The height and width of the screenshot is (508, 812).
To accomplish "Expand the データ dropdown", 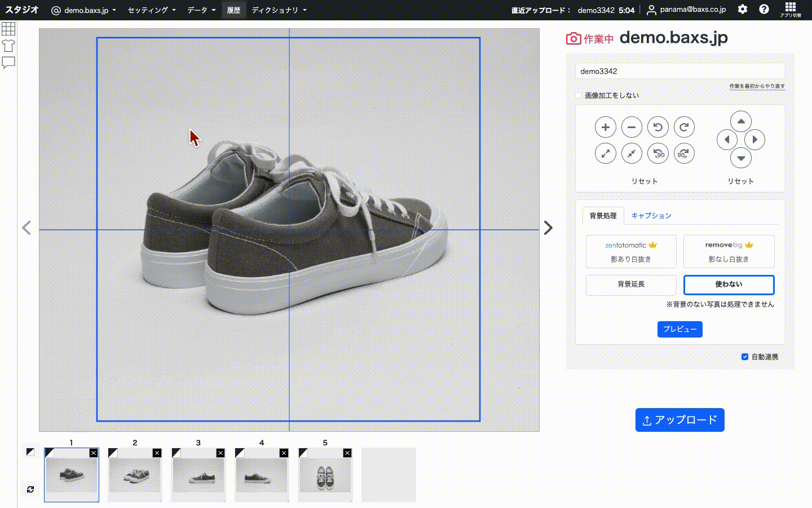I will (x=201, y=10).
